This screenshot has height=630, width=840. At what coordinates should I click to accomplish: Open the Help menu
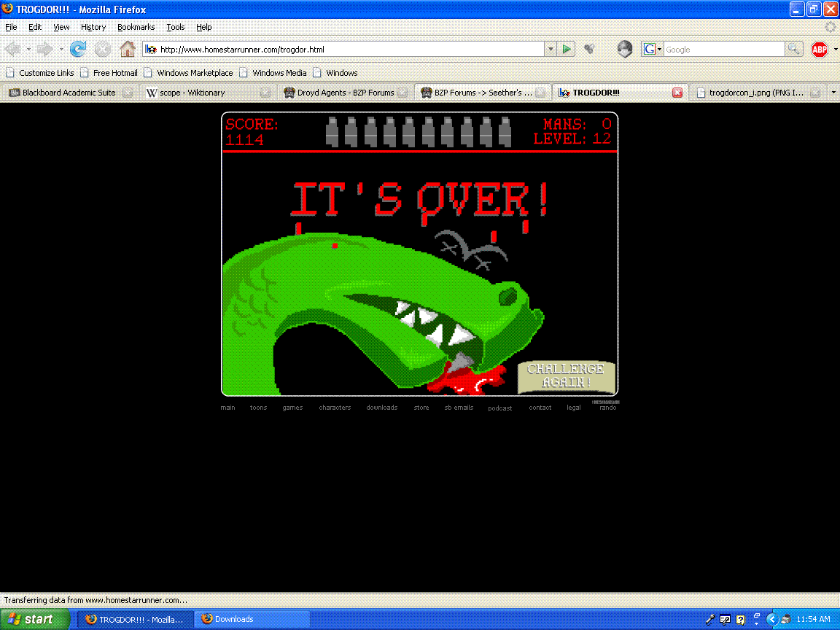pos(203,27)
